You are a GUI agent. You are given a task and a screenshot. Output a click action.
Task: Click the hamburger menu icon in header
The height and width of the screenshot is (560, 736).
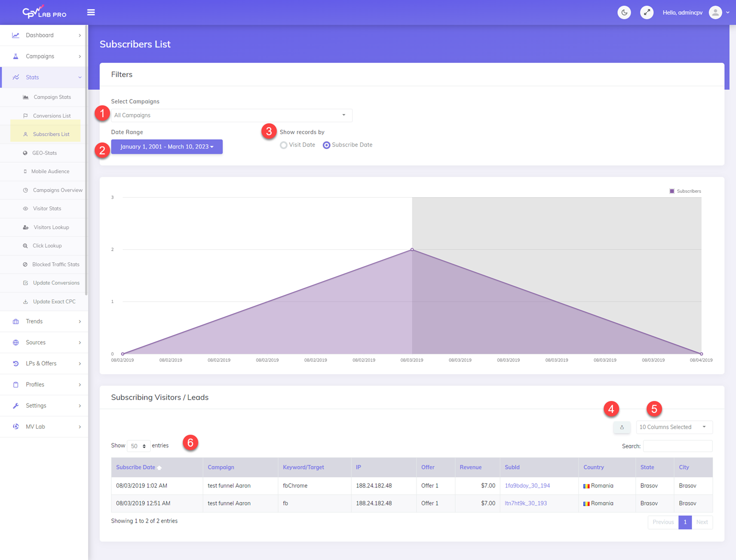(x=91, y=12)
